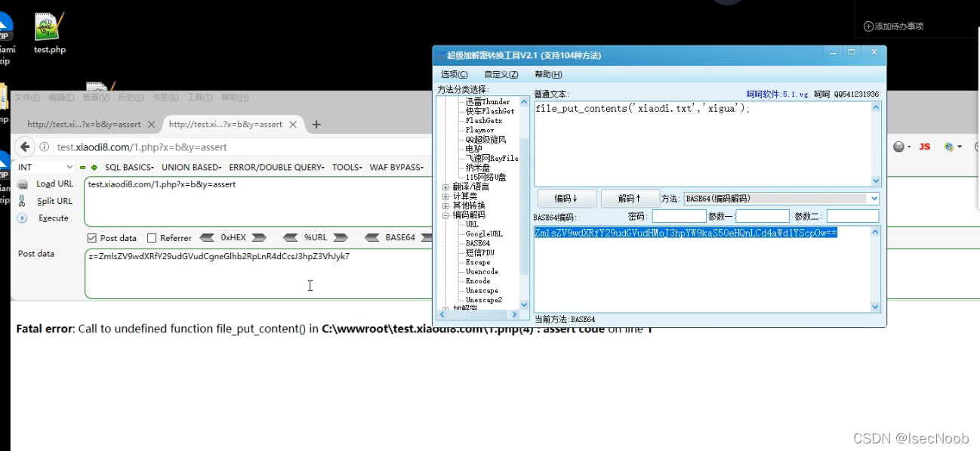Decode BASE64 with left arrow in HackBar
The width and height of the screenshot is (980, 451).
point(372,237)
